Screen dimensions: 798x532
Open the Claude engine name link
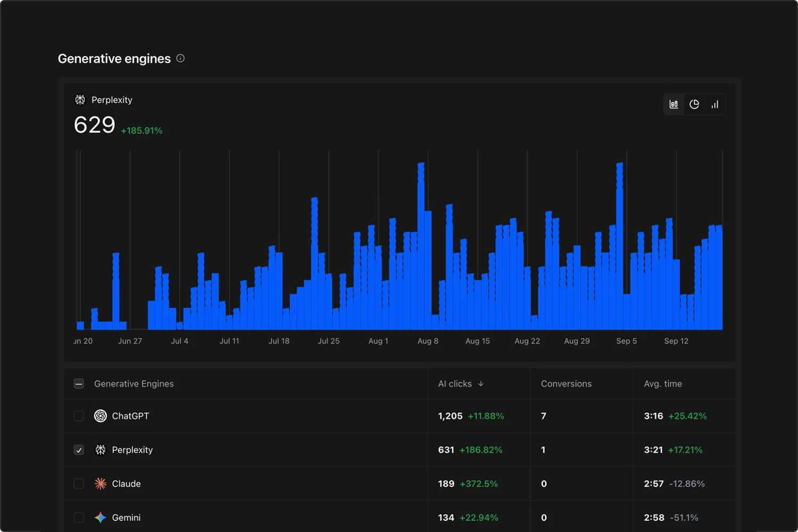(126, 484)
